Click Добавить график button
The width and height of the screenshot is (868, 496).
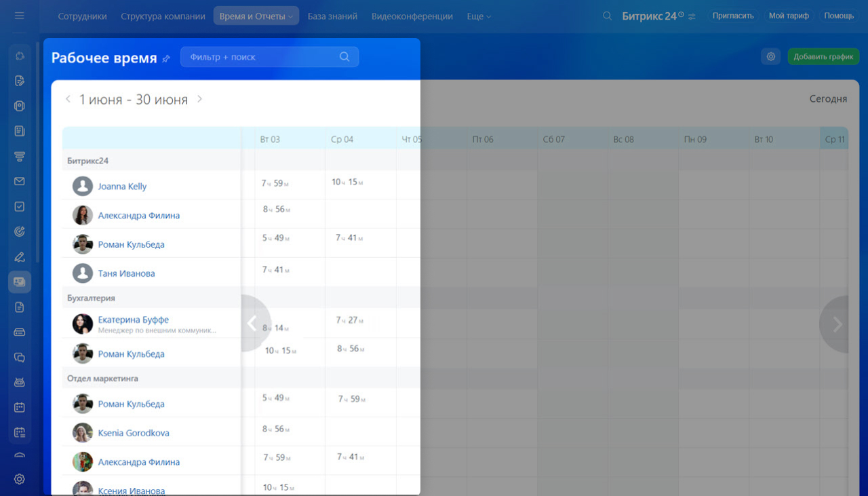[x=823, y=57]
